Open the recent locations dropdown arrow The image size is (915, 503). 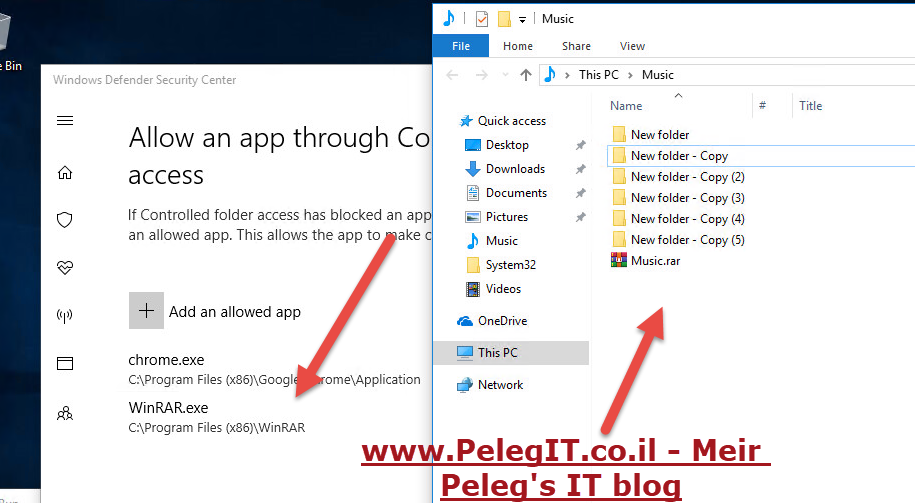505,75
